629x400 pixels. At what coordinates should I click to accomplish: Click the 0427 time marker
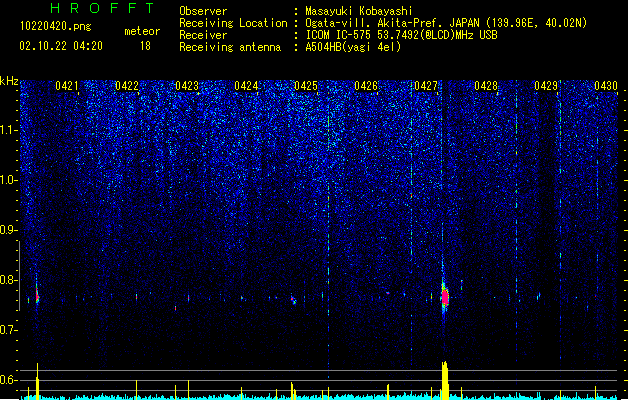(426, 86)
